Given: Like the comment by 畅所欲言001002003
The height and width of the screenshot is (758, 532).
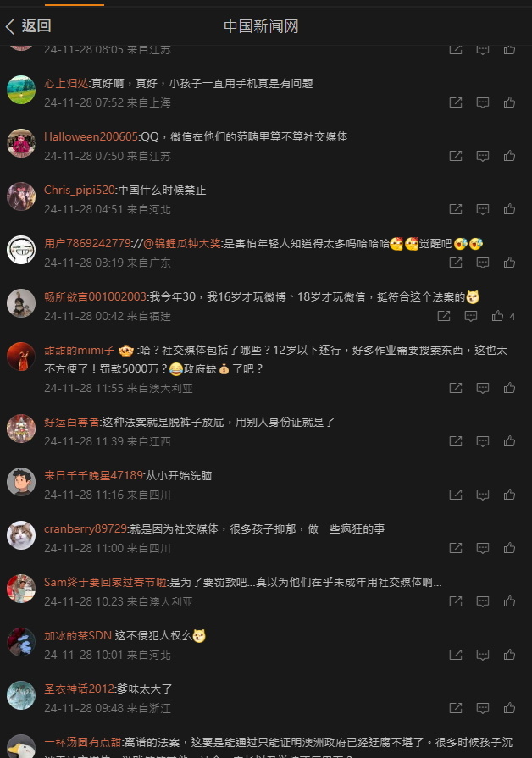Looking at the screenshot, I should (x=497, y=316).
